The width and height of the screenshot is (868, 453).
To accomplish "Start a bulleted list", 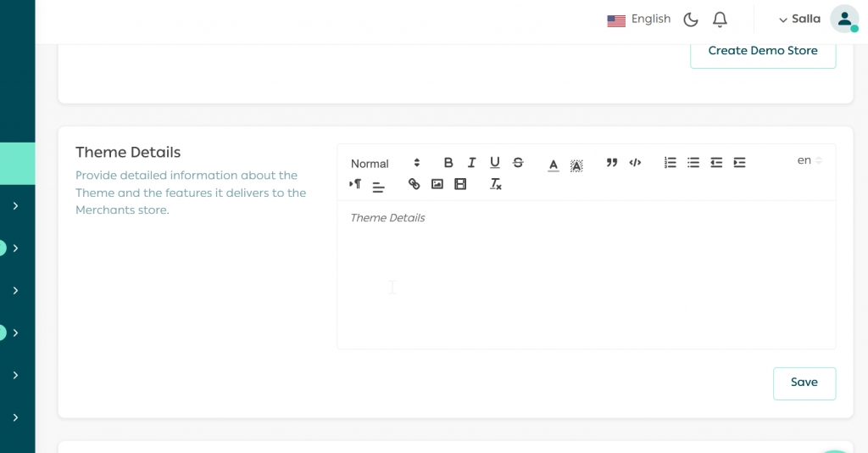I will coord(693,163).
